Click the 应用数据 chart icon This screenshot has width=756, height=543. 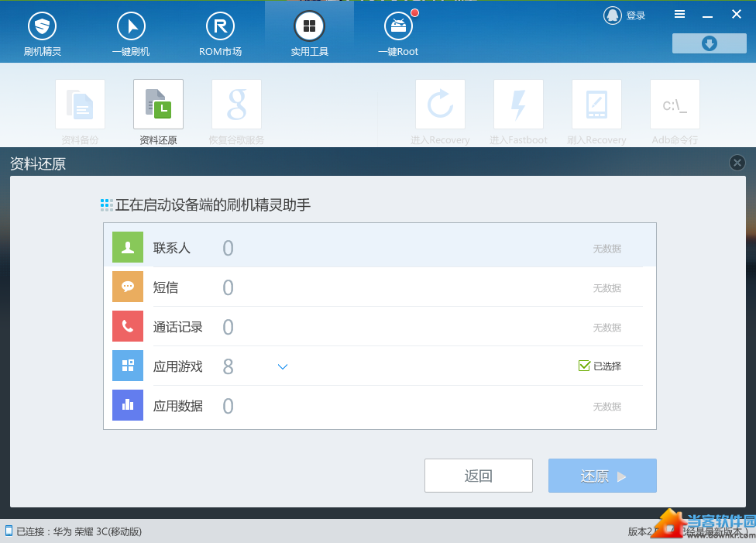pos(128,406)
